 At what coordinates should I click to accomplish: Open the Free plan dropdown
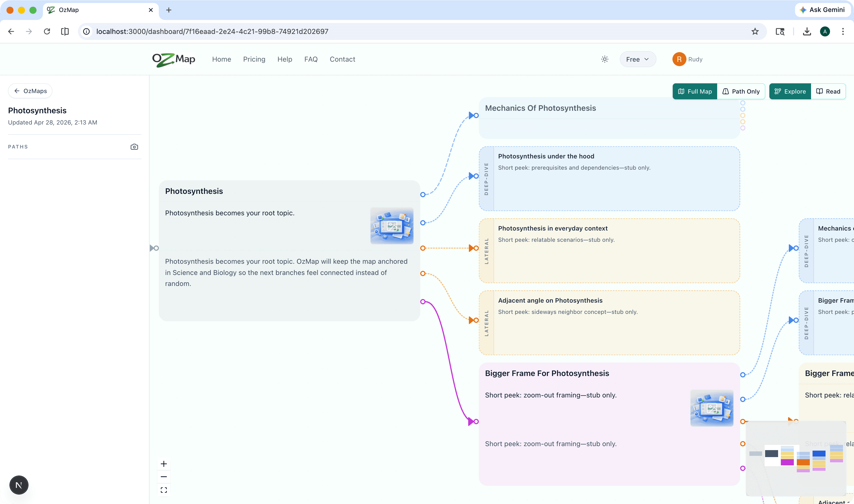click(638, 59)
